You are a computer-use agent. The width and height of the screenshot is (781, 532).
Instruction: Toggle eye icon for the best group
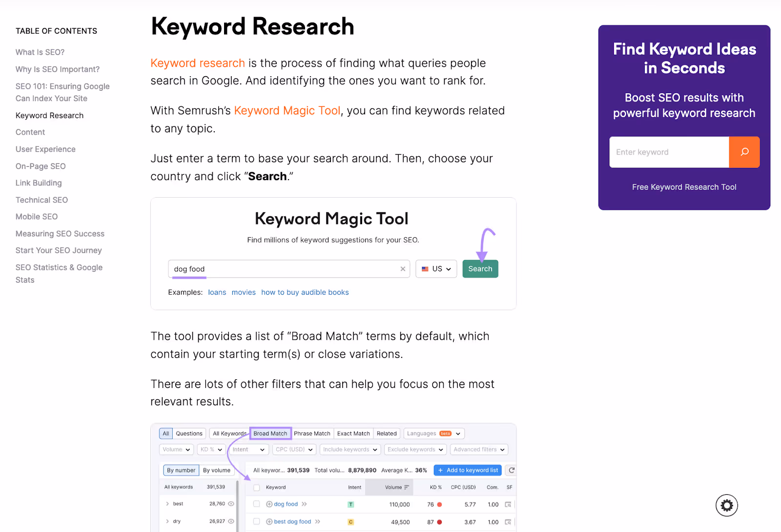click(231, 504)
